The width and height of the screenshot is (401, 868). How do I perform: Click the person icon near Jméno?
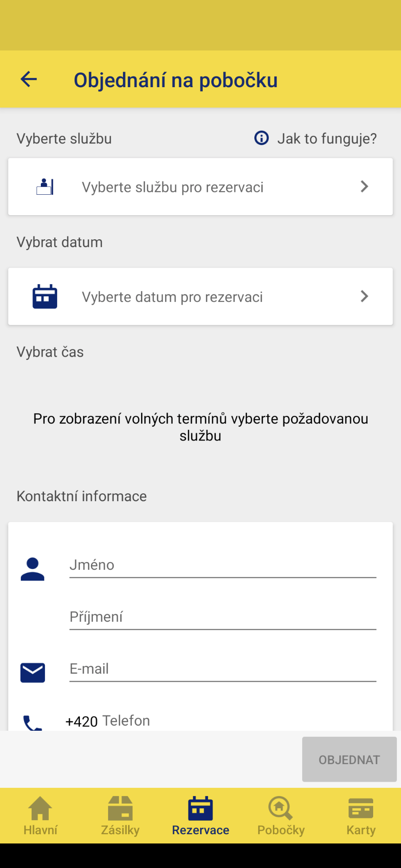[x=32, y=569]
